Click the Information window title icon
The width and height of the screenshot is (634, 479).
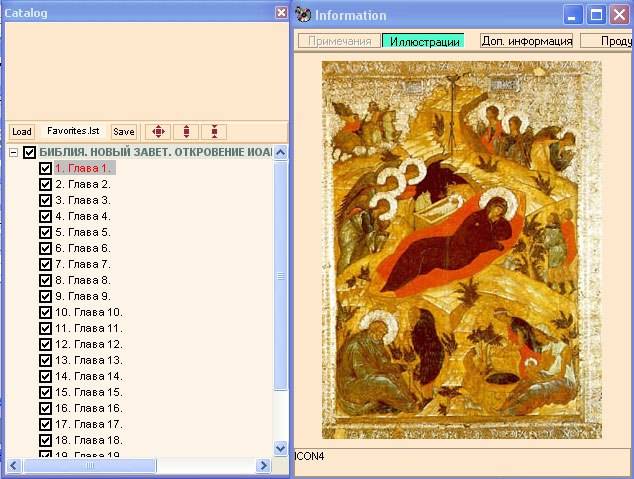coord(303,15)
